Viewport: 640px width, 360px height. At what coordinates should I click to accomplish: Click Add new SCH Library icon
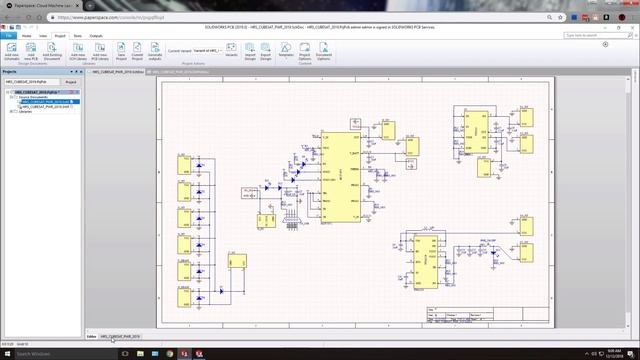pyautogui.click(x=78, y=51)
